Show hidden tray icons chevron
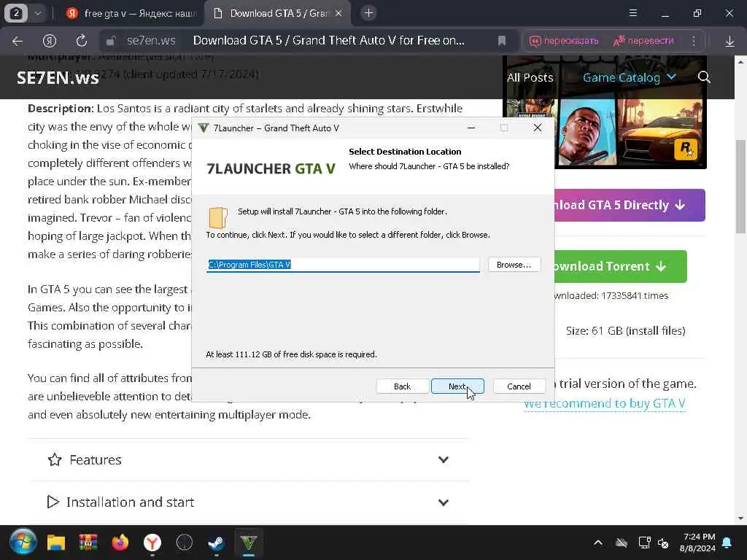747x560 pixels. (x=598, y=542)
